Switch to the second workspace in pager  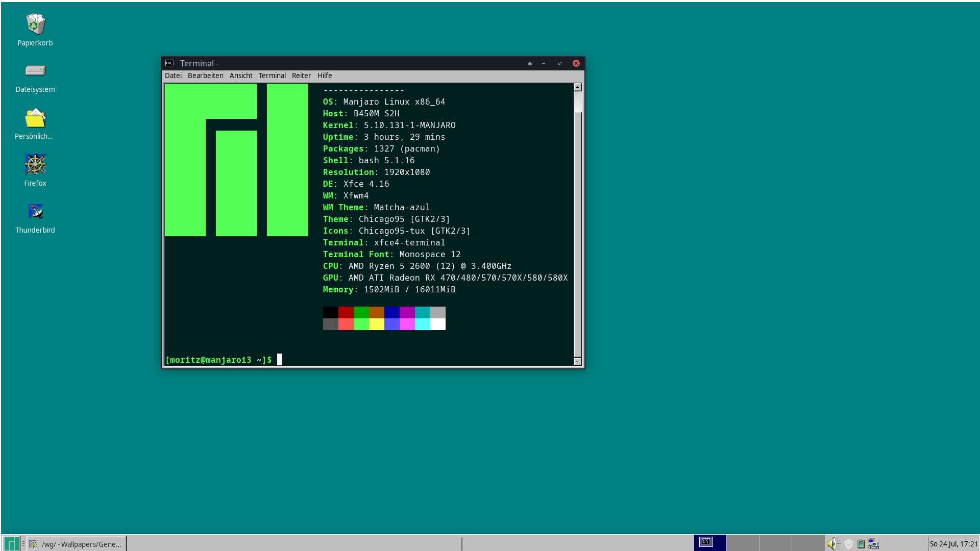pos(743,543)
